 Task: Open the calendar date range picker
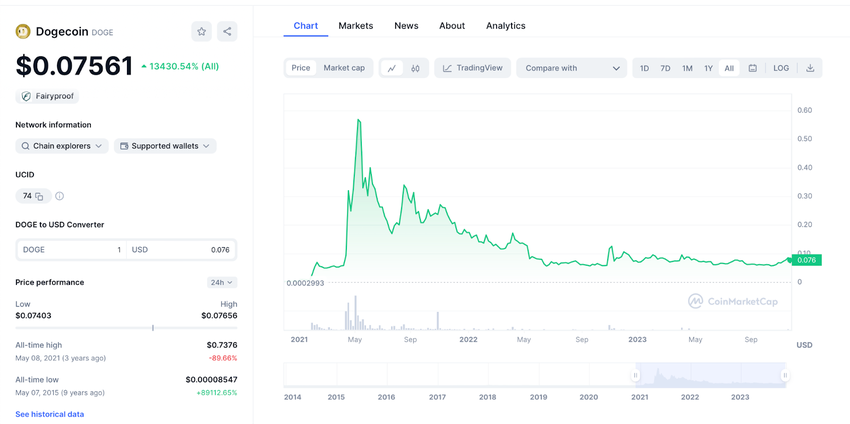coord(753,68)
